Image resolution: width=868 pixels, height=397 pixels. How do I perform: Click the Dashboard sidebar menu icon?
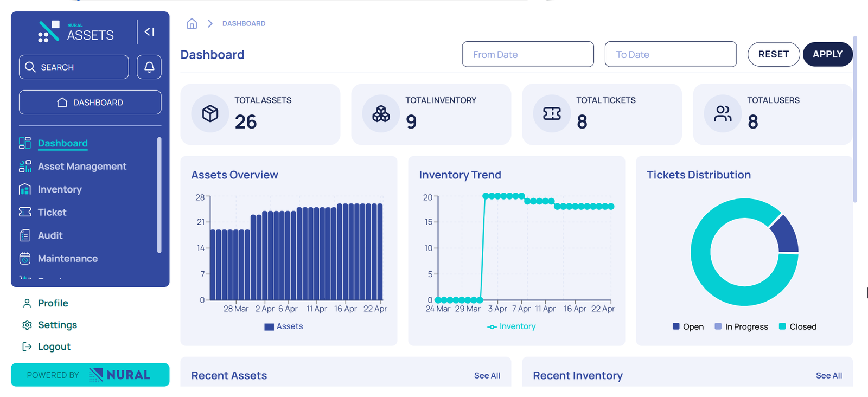25,143
